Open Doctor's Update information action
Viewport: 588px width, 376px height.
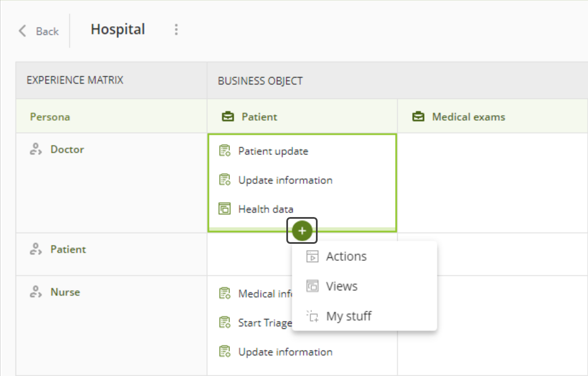[x=285, y=180]
